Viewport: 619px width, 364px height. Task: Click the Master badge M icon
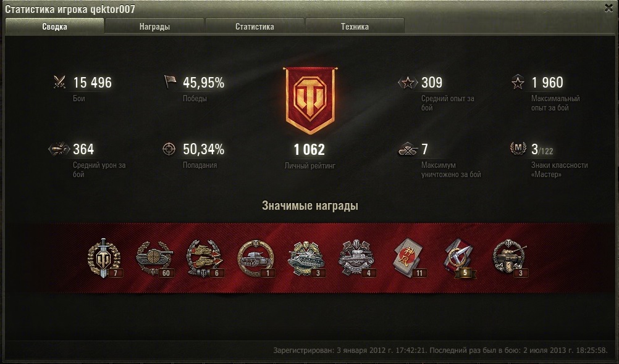[x=518, y=148]
